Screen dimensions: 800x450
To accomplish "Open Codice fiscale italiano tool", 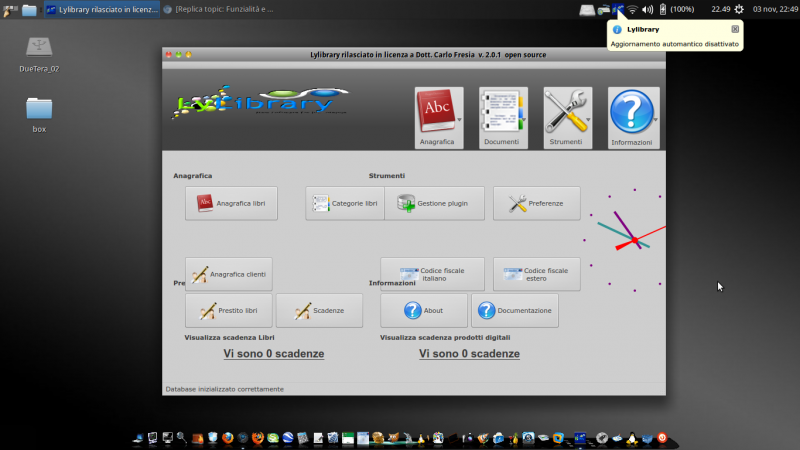I will click(432, 274).
